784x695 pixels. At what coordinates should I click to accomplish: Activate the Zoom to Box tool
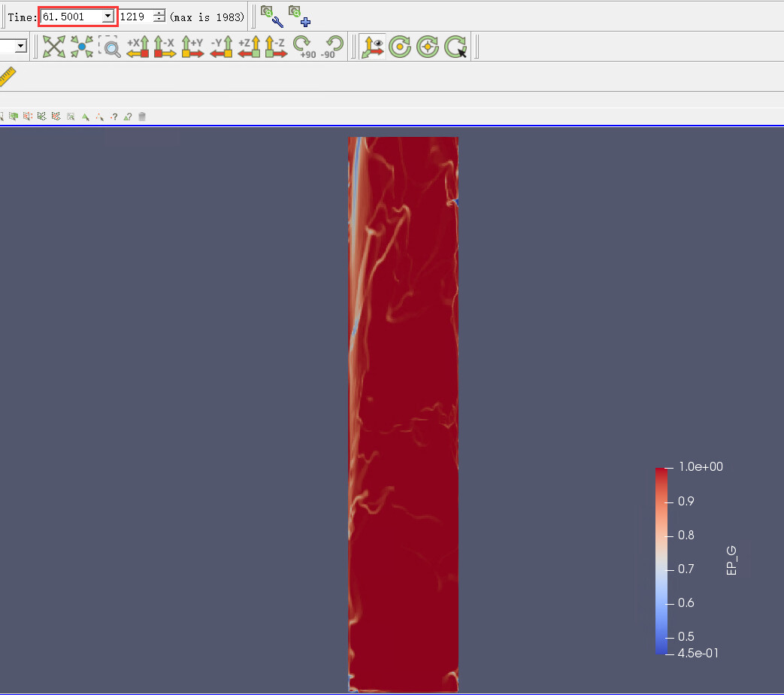pos(109,47)
